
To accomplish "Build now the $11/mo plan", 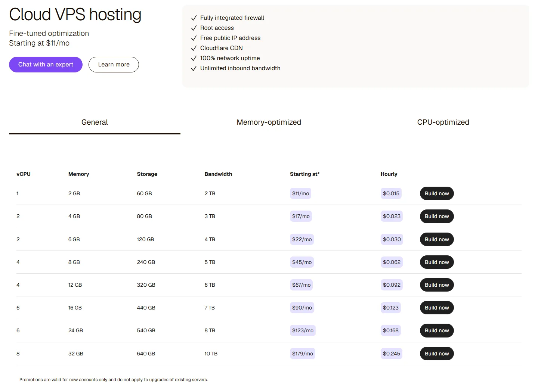I will (x=437, y=193).
